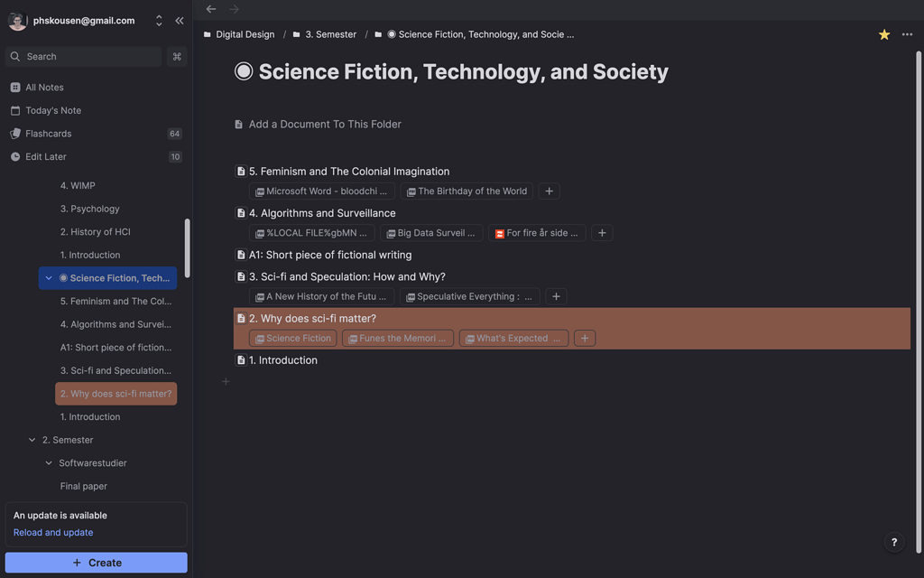Open Today's Note
This screenshot has height=578, width=924.
point(54,110)
